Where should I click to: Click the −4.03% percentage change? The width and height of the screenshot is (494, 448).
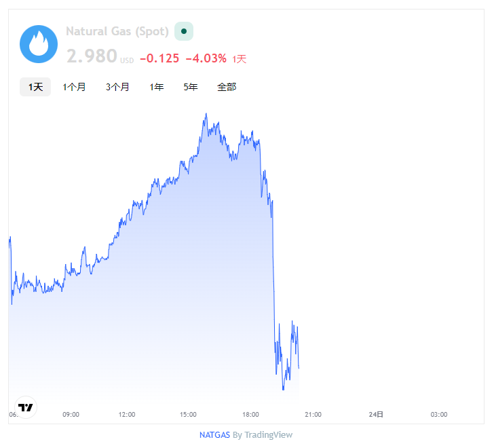pyautogui.click(x=206, y=58)
